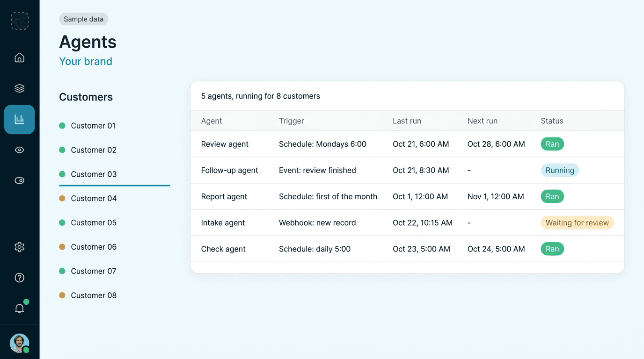
Task: Click the dashed logo placeholder icon
Action: click(20, 21)
